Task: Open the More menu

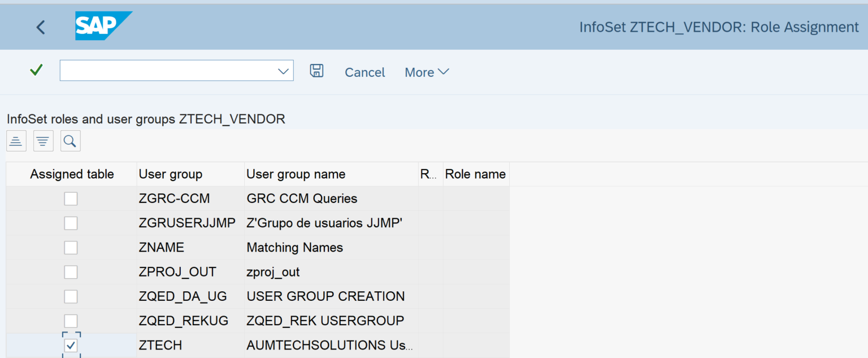Action: (420, 72)
